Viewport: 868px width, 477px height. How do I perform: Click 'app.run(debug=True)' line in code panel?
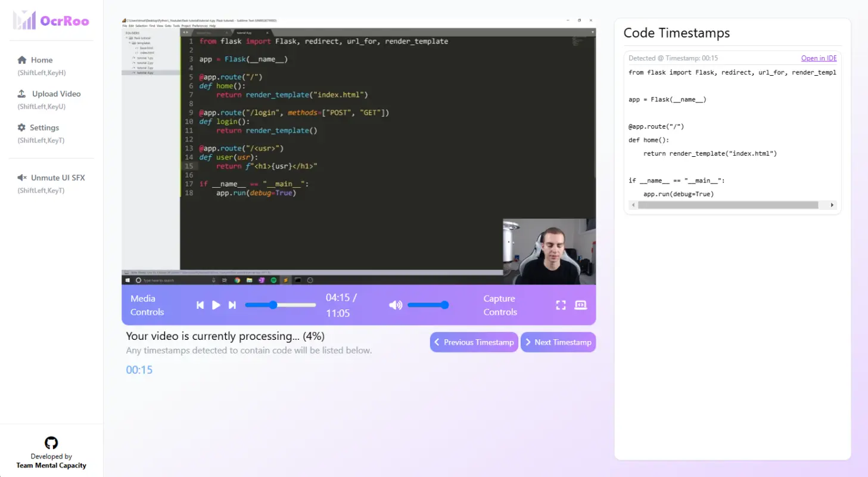coord(679,194)
